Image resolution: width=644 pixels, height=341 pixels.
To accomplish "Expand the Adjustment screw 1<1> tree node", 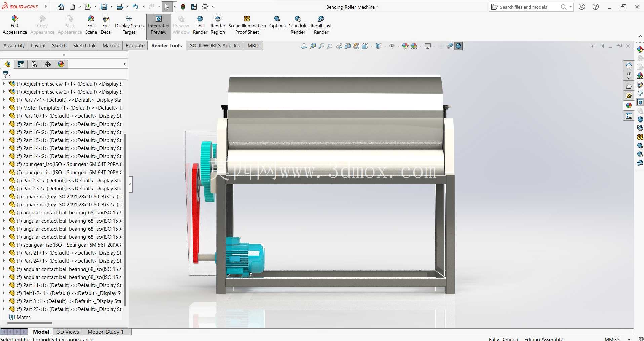I will tap(4, 84).
